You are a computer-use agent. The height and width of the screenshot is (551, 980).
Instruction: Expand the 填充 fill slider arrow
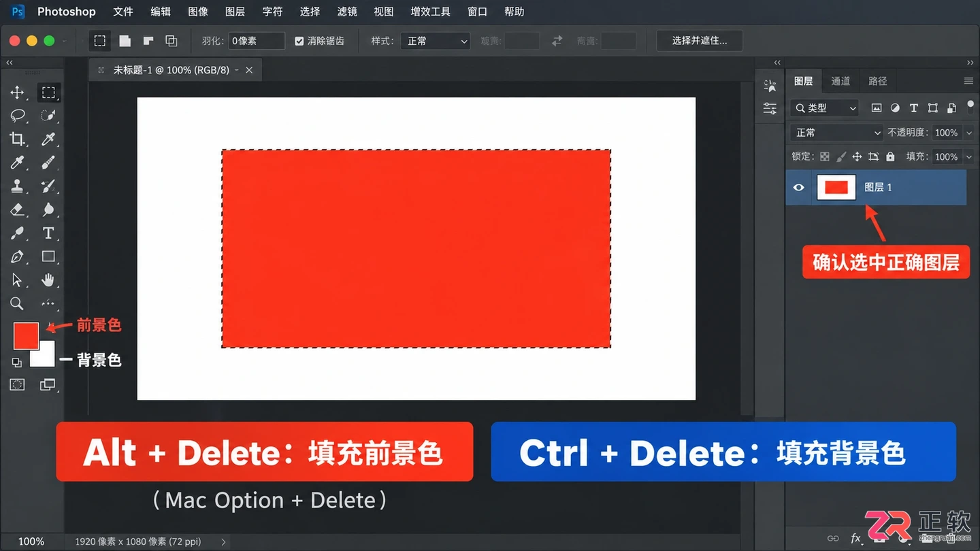pos(969,156)
